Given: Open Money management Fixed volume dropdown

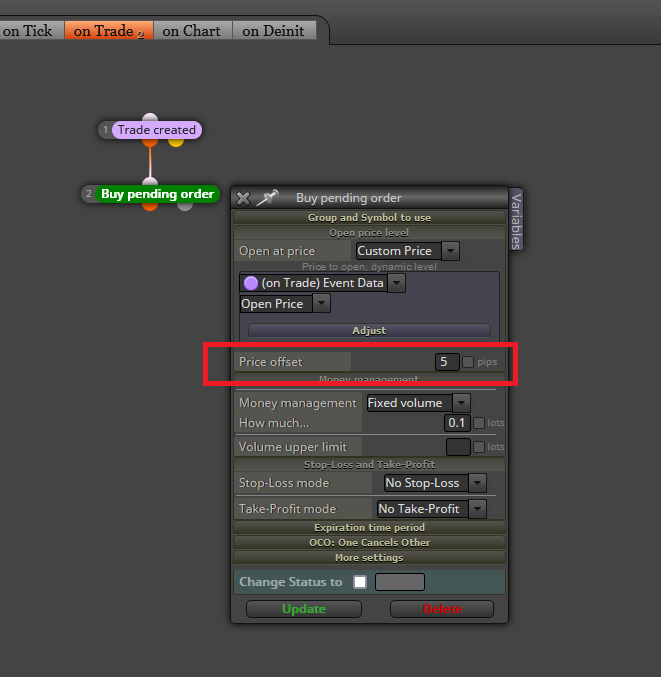Looking at the screenshot, I should pyautogui.click(x=418, y=403).
